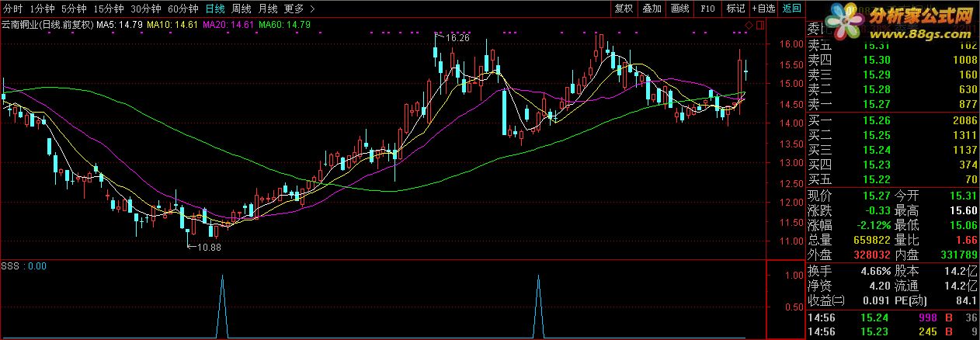Click the 净资 4.20 value
Viewport: 980px width, 340px height.
point(880,286)
